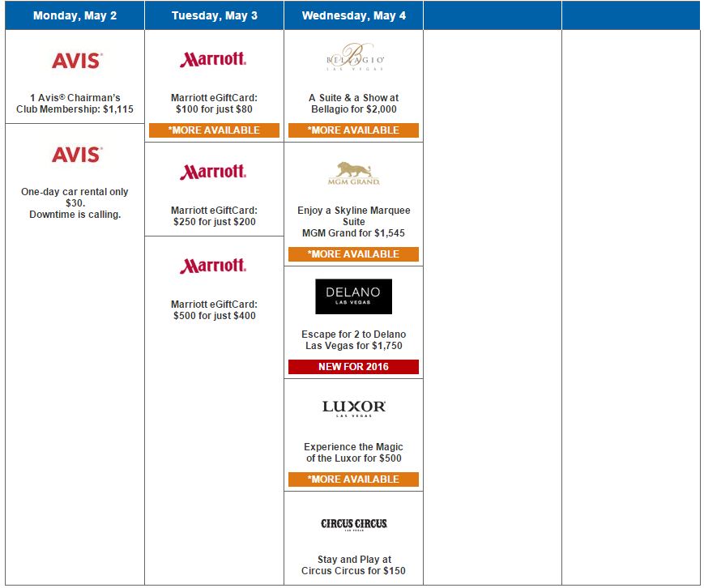Select the Tuesday, May 3 column header
Image resolution: width=704 pixels, height=588 pixels.
coord(214,16)
